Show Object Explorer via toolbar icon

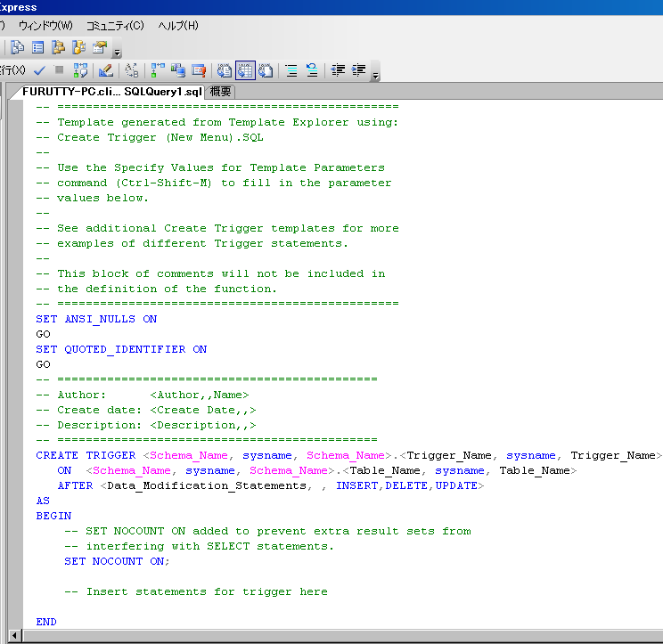tap(58, 47)
